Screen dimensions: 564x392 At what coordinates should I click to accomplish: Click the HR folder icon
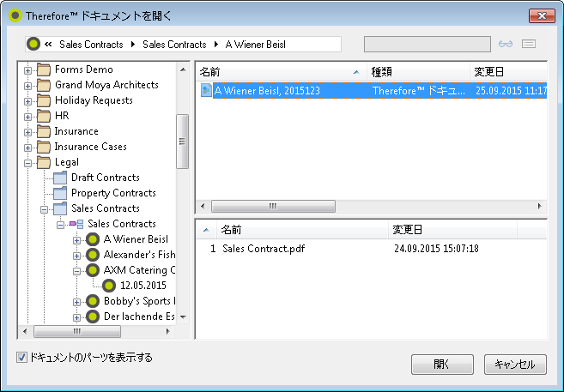click(x=44, y=116)
